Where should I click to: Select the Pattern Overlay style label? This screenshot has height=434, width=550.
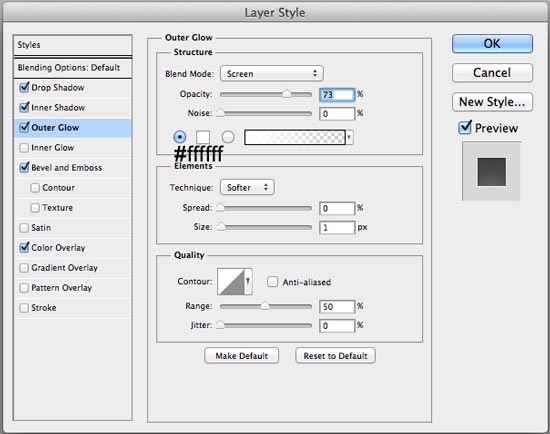tap(61, 287)
